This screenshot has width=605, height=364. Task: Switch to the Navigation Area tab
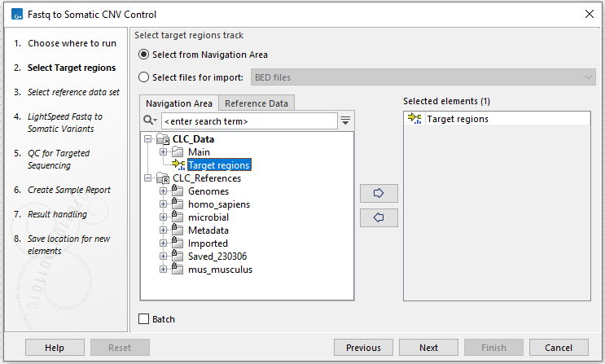point(179,103)
